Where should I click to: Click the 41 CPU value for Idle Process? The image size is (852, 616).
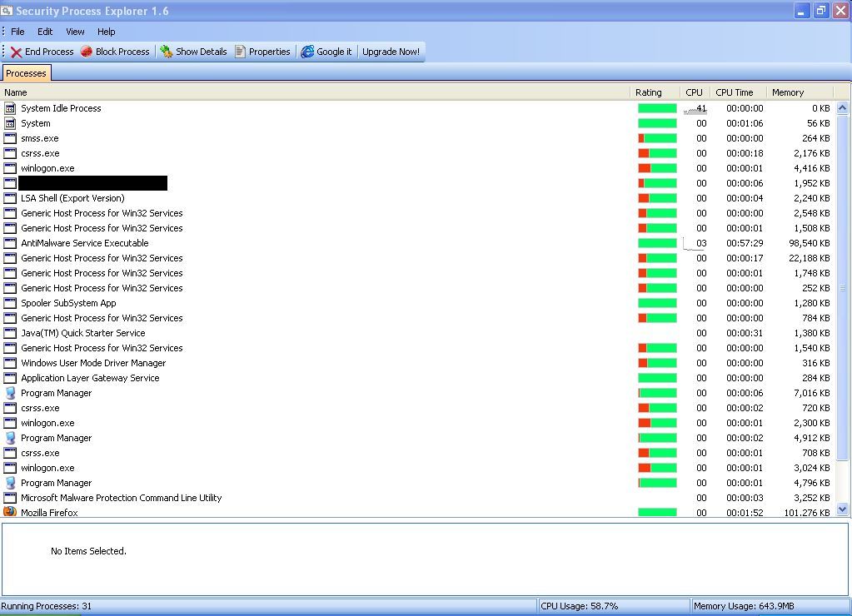[701, 108]
